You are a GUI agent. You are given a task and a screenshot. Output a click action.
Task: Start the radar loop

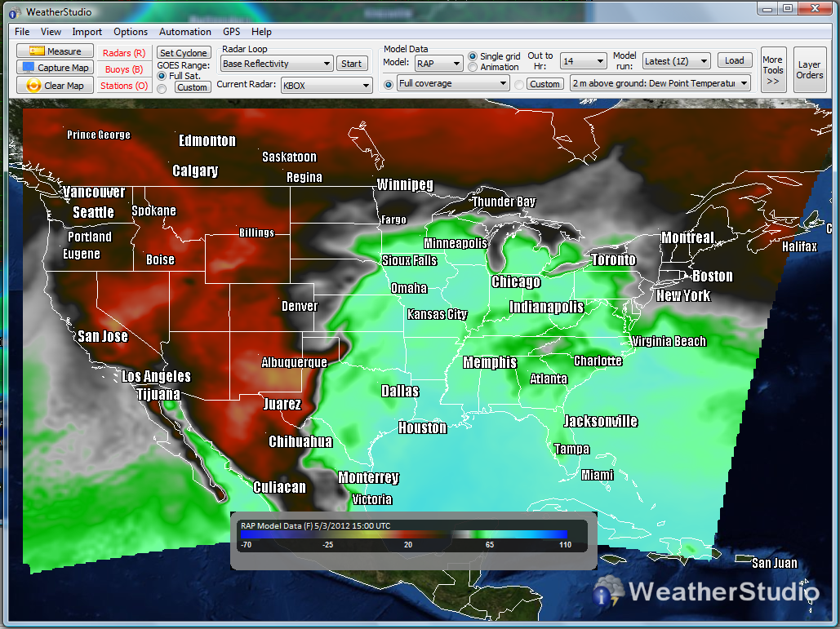[351, 64]
